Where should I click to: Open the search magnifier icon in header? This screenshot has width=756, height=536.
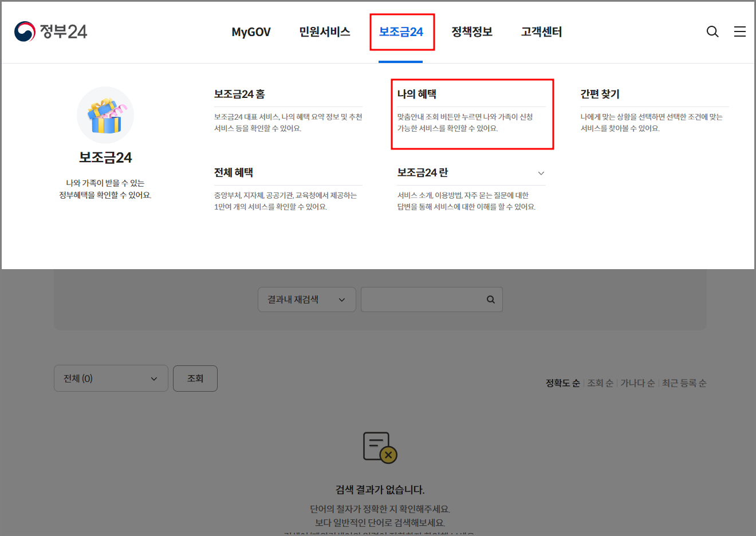click(712, 31)
